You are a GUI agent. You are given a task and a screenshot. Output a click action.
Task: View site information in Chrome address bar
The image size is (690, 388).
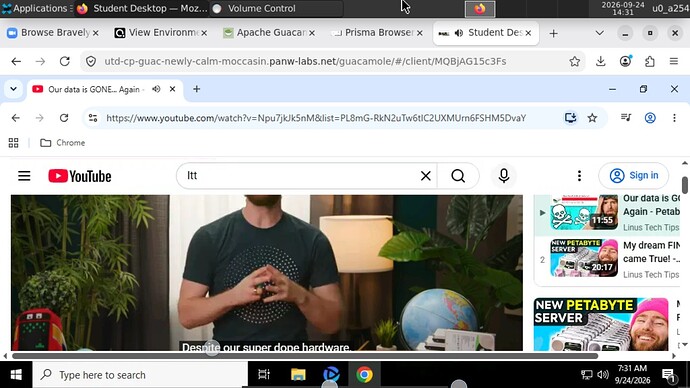(93, 118)
